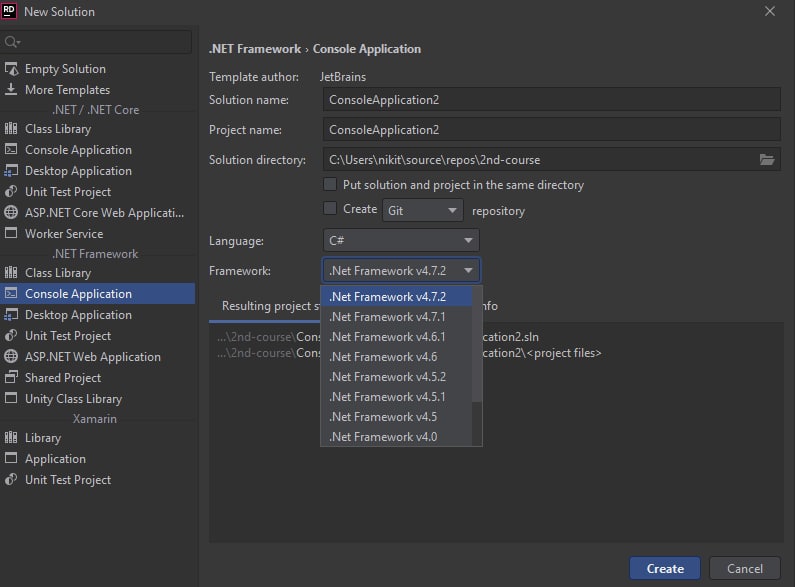This screenshot has width=795, height=587.
Task: Click the Empty Solution template icon
Action: [x=11, y=68]
